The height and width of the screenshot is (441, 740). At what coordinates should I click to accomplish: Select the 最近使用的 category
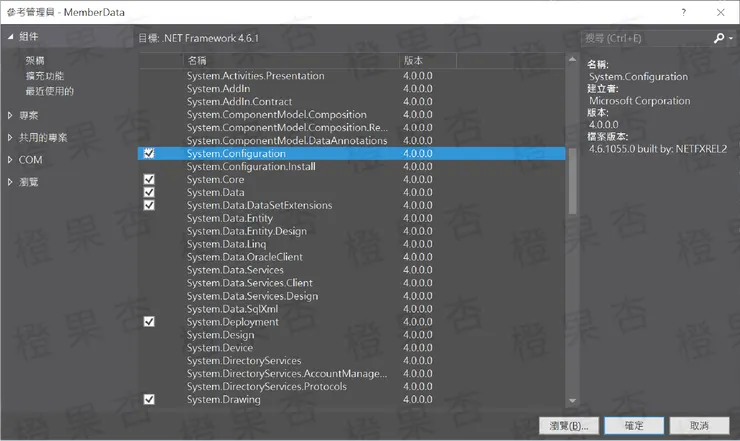pos(50,91)
